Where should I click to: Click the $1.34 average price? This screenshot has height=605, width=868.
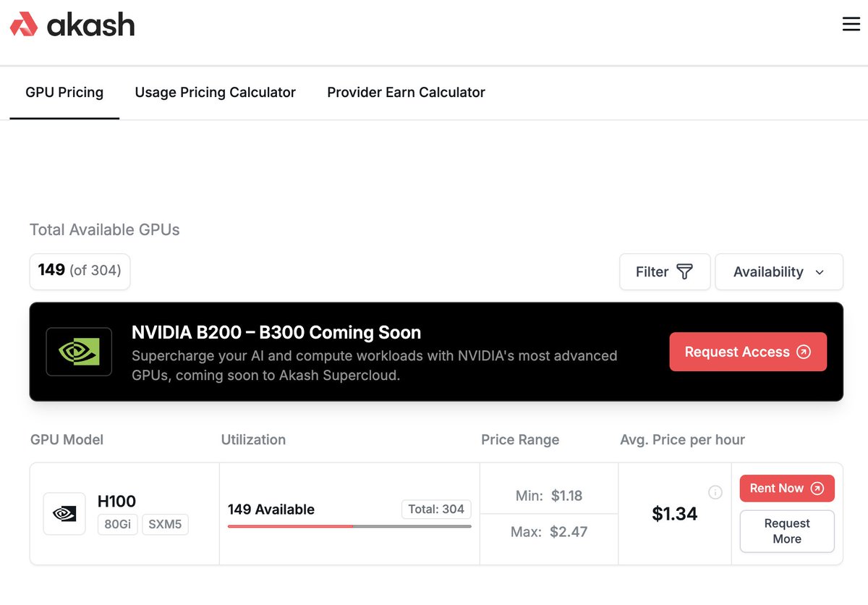(x=675, y=514)
